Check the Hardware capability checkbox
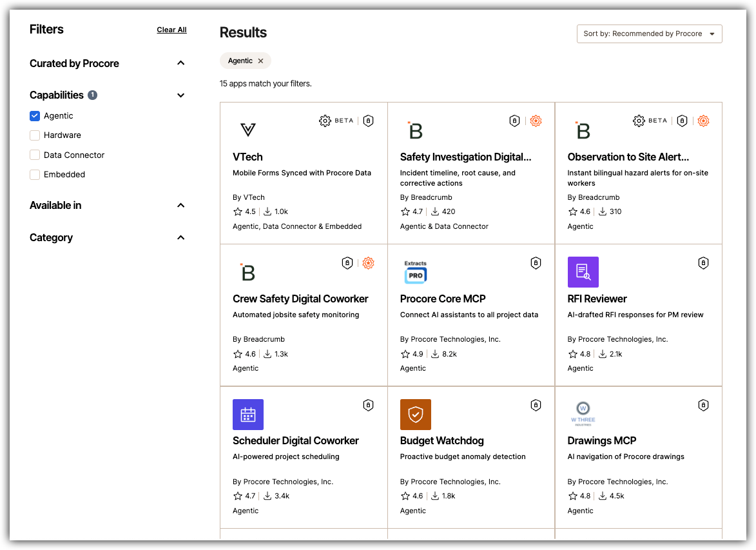756x550 pixels. coord(35,135)
